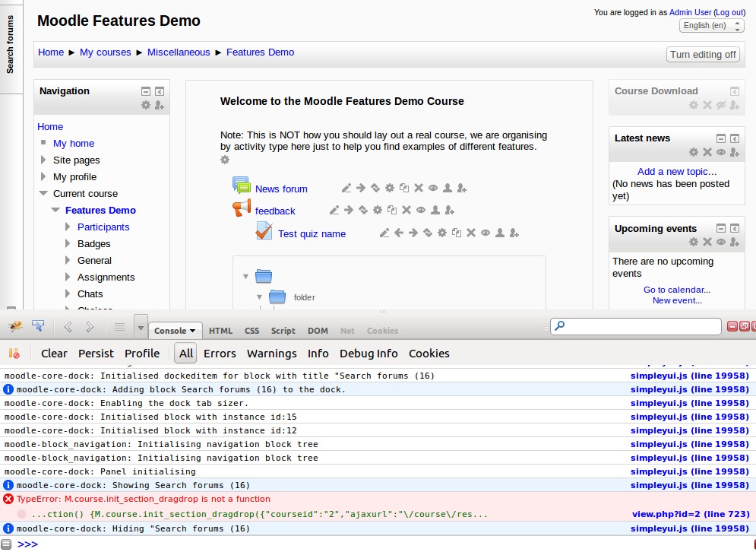756x552 pixels.
Task: Click the group mode icon for feedback
Action: pyautogui.click(x=435, y=210)
